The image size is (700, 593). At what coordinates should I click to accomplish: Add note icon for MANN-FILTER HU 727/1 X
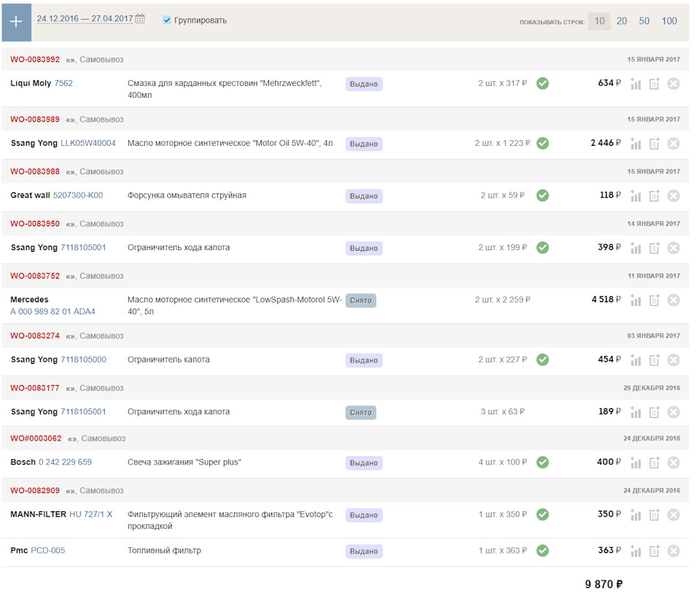(x=654, y=515)
